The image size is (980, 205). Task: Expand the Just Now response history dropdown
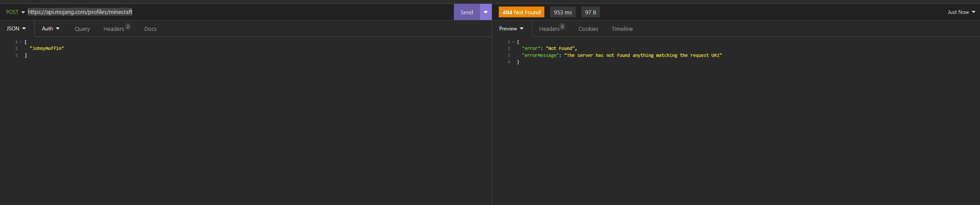tap(961, 12)
